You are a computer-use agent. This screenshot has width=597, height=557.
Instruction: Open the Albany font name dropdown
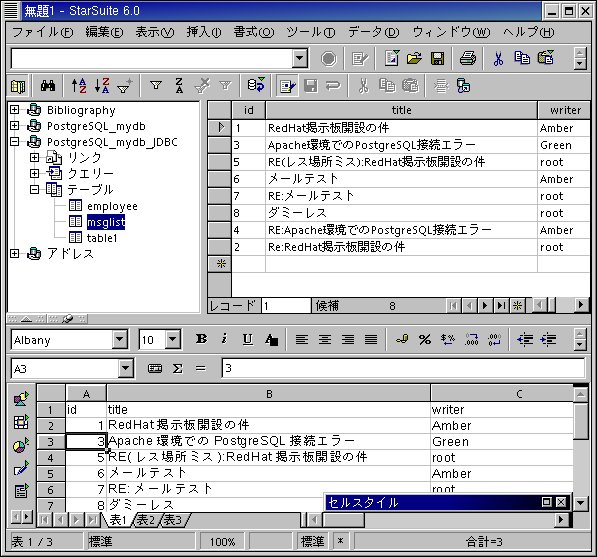[120, 339]
